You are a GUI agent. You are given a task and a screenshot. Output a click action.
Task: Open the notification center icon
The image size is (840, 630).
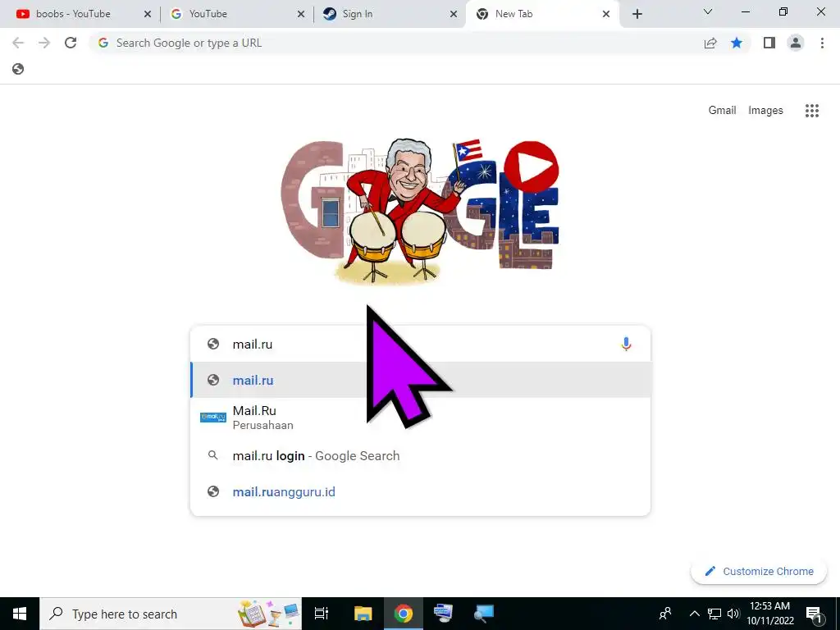click(814, 614)
